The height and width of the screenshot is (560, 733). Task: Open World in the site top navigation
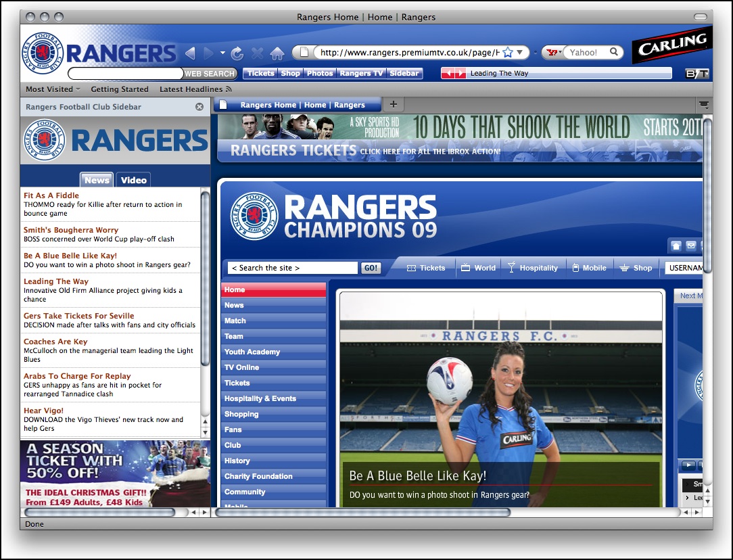(478, 268)
